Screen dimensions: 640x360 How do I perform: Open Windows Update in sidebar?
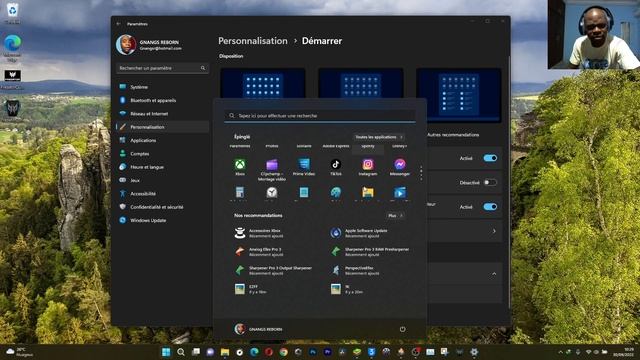click(x=163, y=220)
